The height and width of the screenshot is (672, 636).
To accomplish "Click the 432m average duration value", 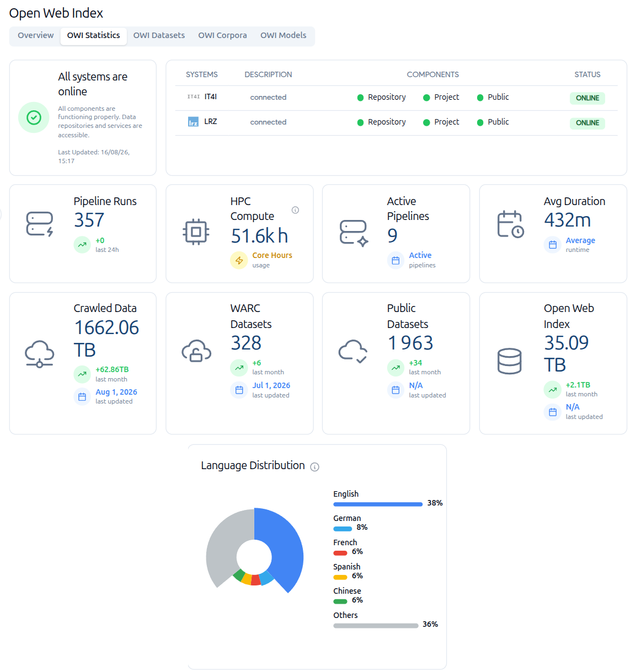I will pos(567,220).
